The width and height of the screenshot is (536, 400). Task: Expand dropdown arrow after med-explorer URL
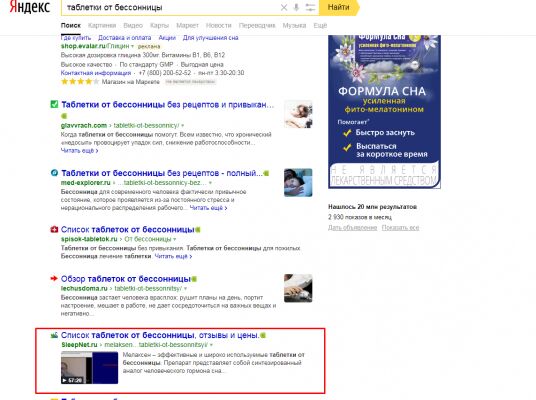click(210, 183)
